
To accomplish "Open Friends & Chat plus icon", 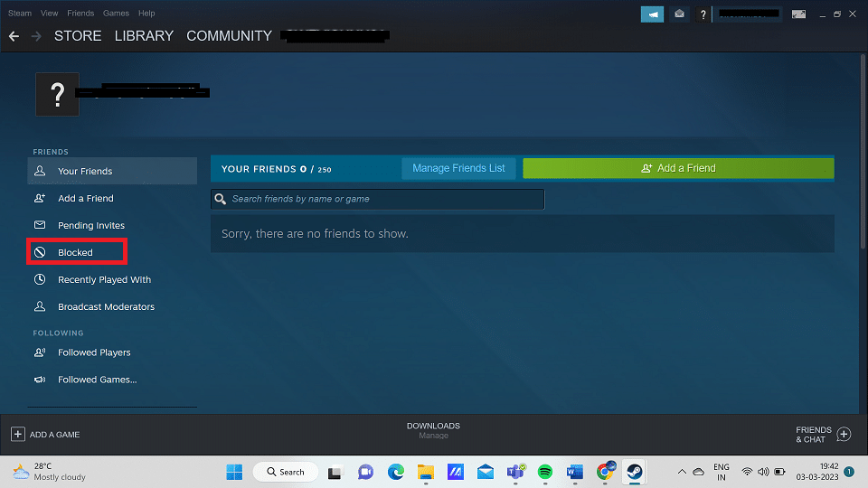I will (x=844, y=435).
